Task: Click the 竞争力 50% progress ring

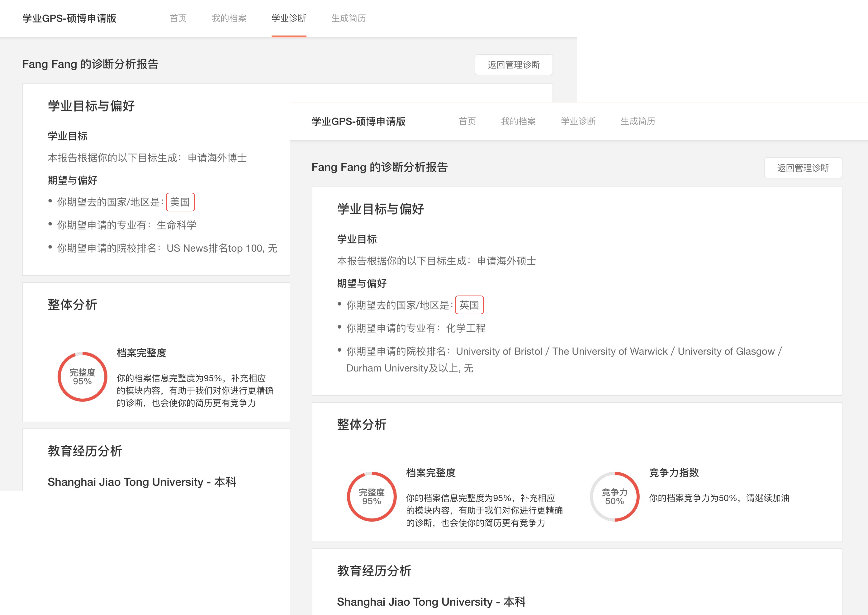Action: coord(615,497)
